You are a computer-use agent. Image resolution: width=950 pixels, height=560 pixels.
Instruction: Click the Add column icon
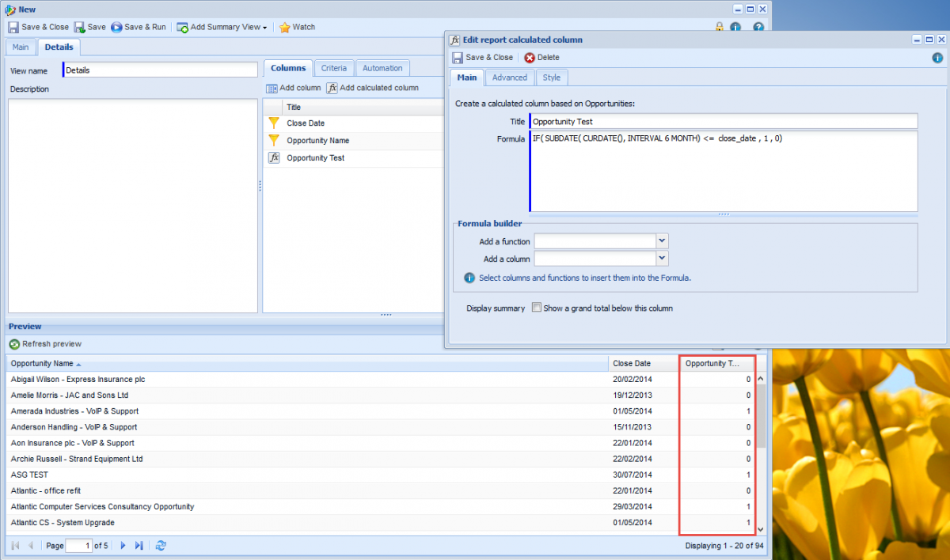tap(272, 88)
